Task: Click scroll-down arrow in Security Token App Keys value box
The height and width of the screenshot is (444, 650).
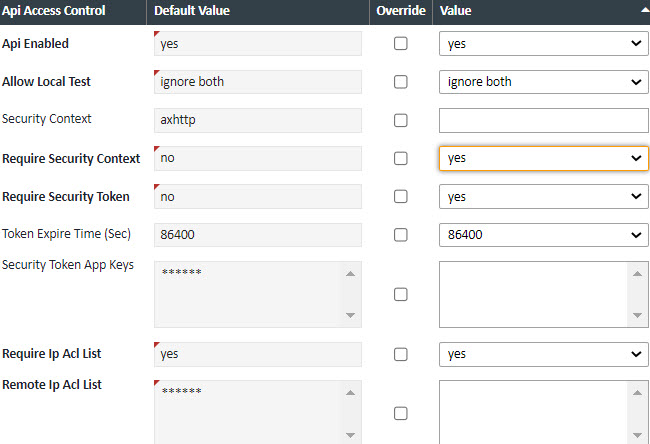Action: pyautogui.click(x=638, y=317)
